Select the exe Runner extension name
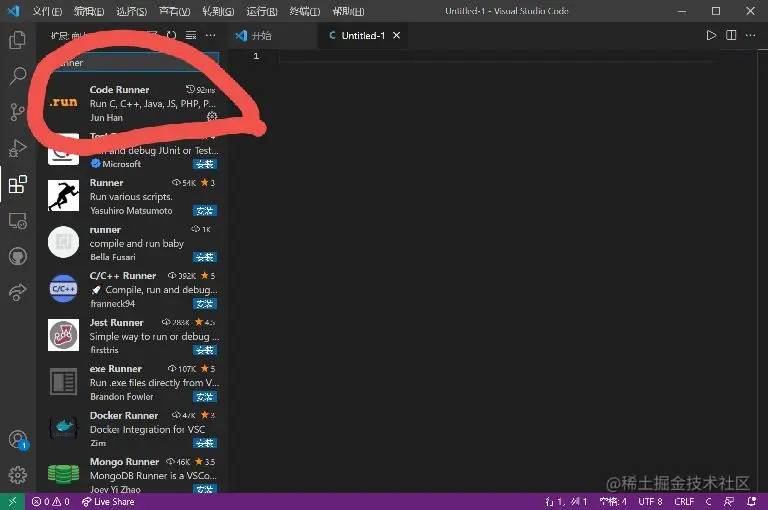Screen dimensions: 768x510 (116, 368)
